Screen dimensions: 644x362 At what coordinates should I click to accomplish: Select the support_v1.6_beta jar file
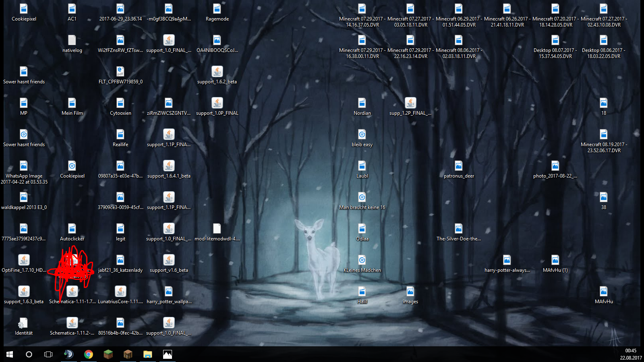coord(169,260)
